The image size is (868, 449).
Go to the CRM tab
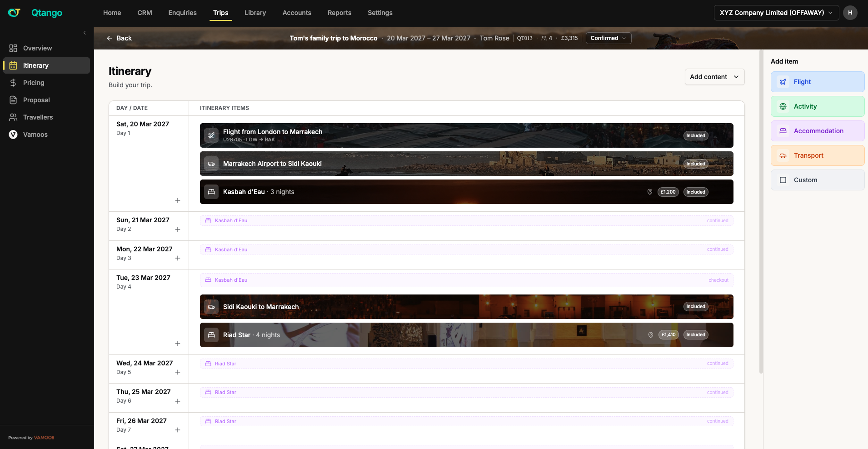[145, 13]
